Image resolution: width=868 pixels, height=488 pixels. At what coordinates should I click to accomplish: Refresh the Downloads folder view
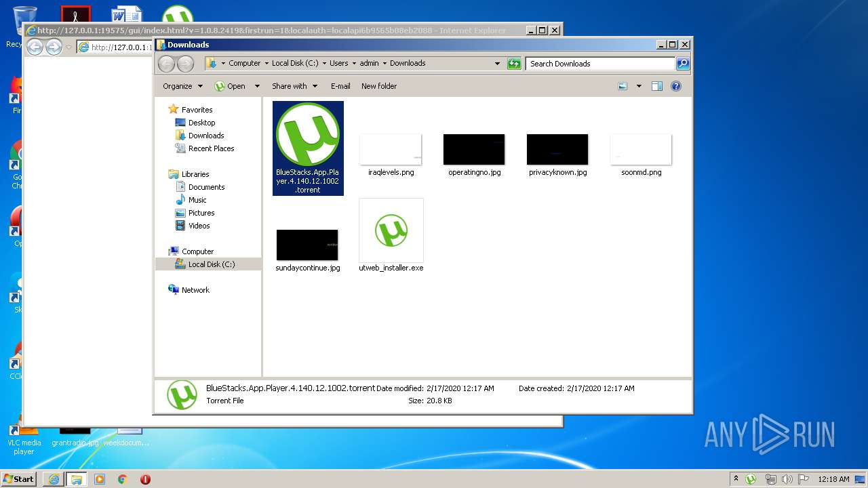(514, 64)
